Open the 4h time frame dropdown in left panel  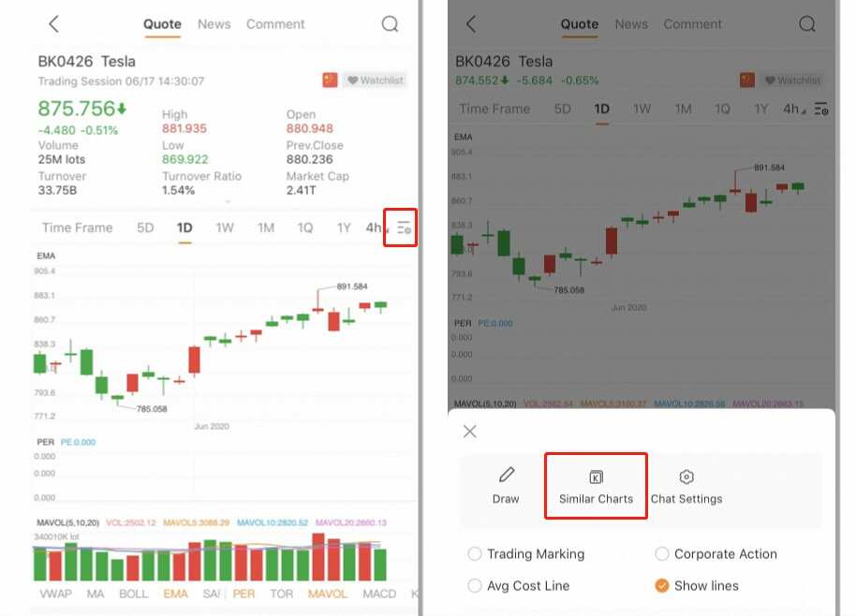pyautogui.click(x=376, y=227)
